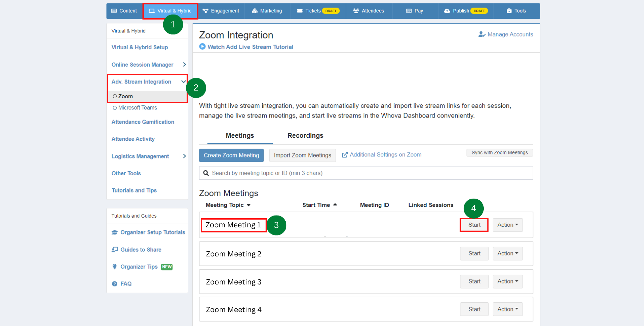This screenshot has width=644, height=326.
Task: Open the Marketing section icon
Action: [x=254, y=10]
